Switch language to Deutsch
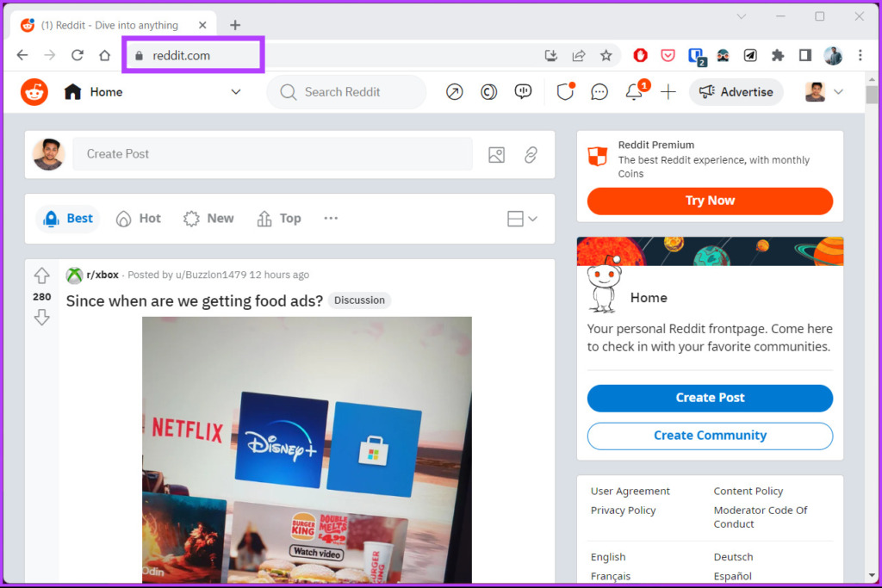The image size is (882, 588). pos(734,557)
